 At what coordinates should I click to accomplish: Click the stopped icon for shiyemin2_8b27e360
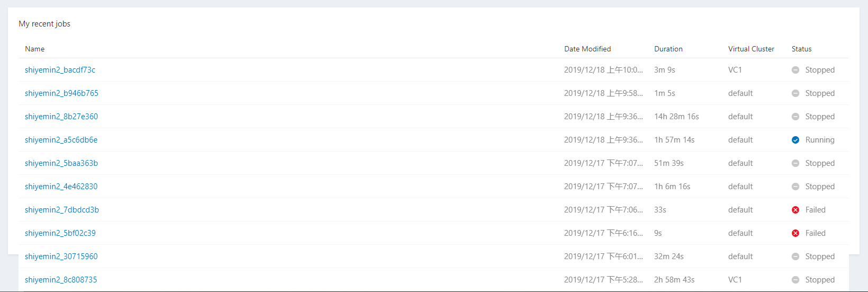pos(795,117)
